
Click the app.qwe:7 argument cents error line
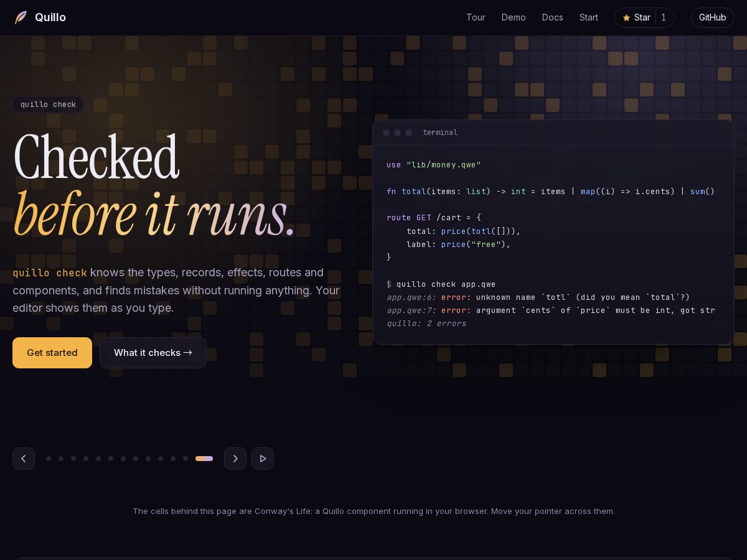click(x=550, y=310)
